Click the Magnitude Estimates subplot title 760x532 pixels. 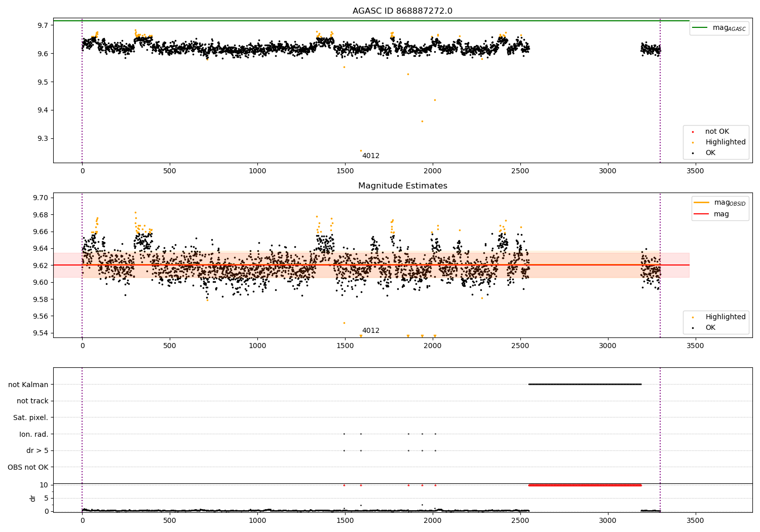(402, 186)
